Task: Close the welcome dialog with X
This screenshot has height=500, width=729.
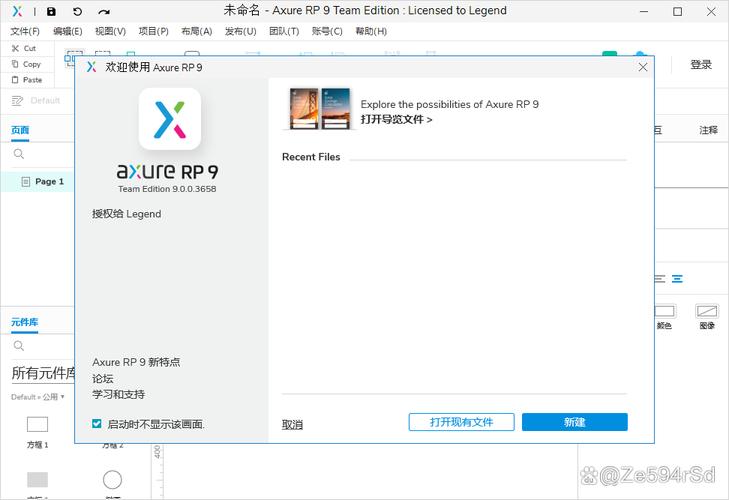Action: (x=643, y=67)
